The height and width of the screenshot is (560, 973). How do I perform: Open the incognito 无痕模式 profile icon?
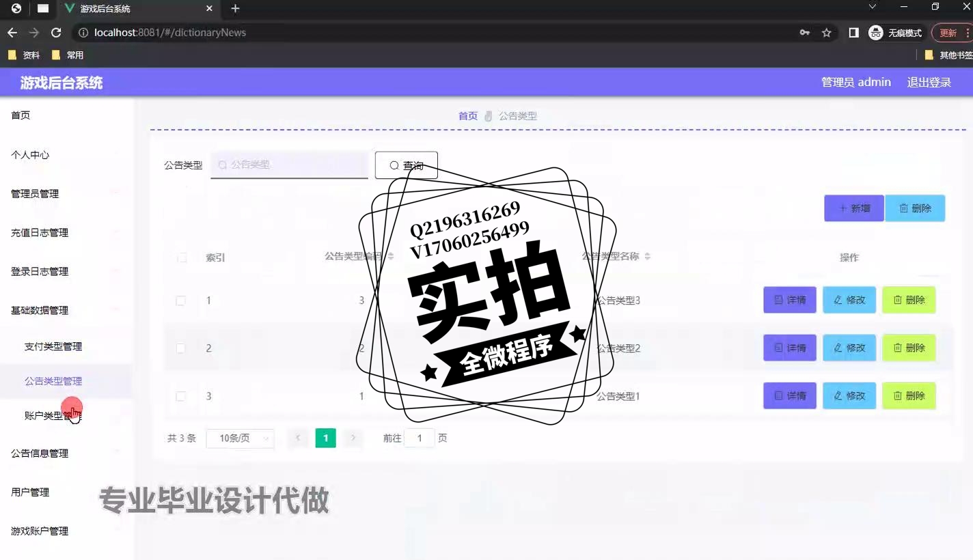pos(896,33)
